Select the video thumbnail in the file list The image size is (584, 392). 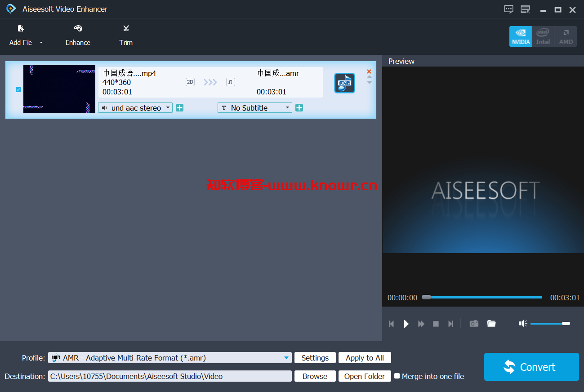pyautogui.click(x=59, y=89)
